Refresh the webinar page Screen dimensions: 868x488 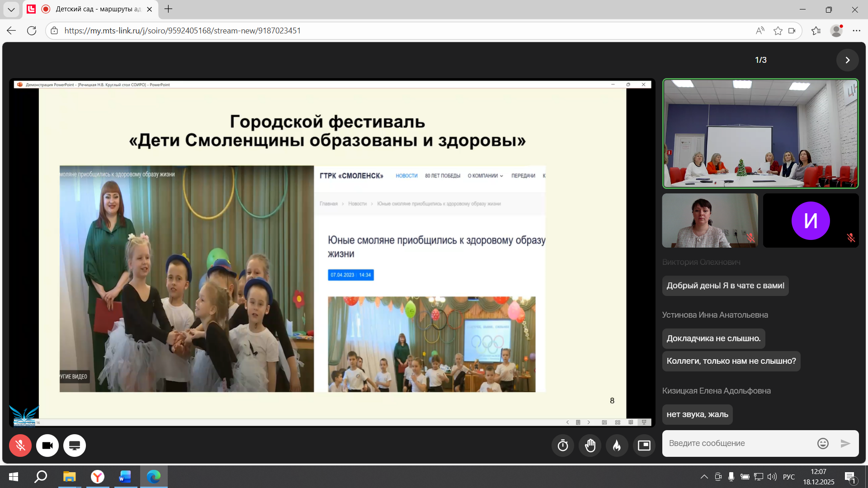tap(32, 31)
